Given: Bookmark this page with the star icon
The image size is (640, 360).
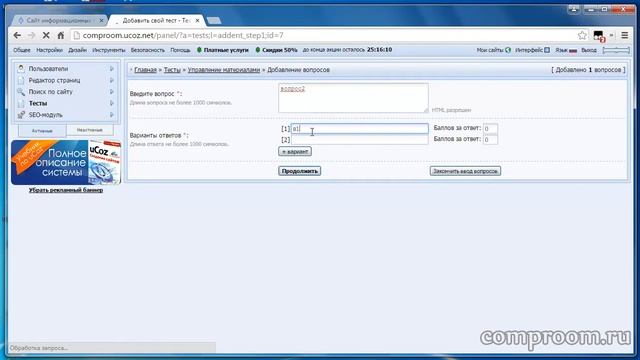Looking at the screenshot, I should tap(582, 36).
